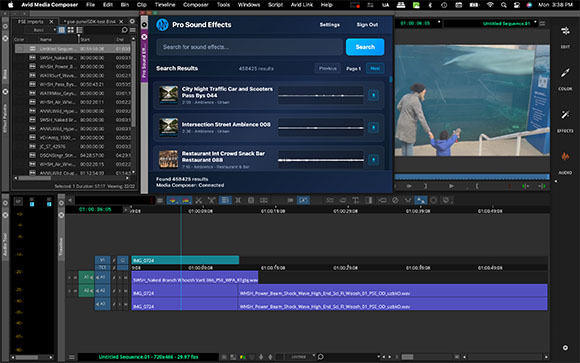Toggle V1 video monitor icon
The height and width of the screenshot is (363, 580).
(122, 260)
